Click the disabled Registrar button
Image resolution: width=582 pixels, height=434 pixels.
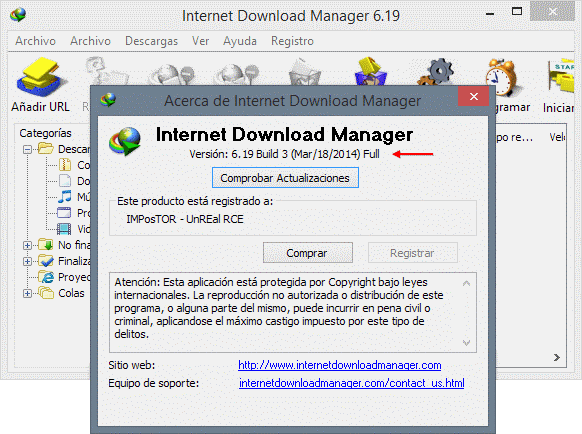pos(412,253)
